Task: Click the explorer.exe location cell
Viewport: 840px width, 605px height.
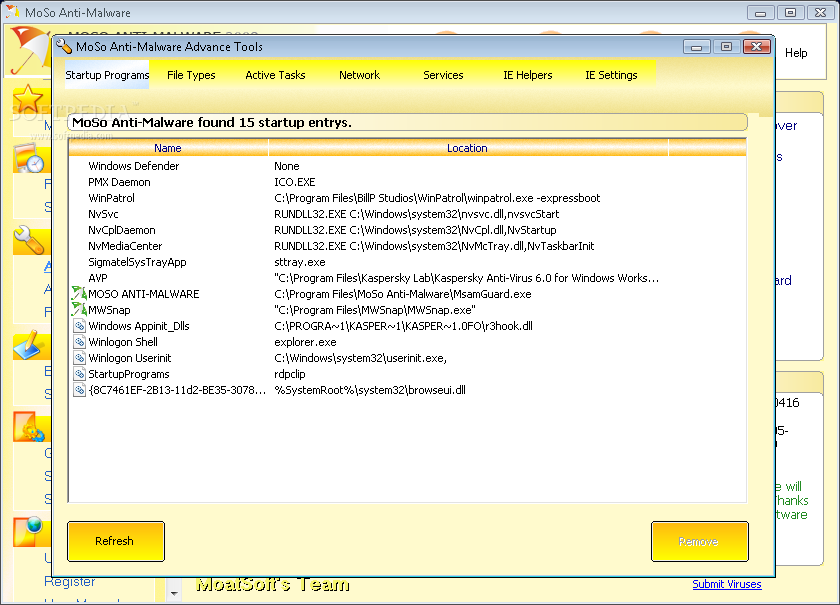Action: (305, 342)
